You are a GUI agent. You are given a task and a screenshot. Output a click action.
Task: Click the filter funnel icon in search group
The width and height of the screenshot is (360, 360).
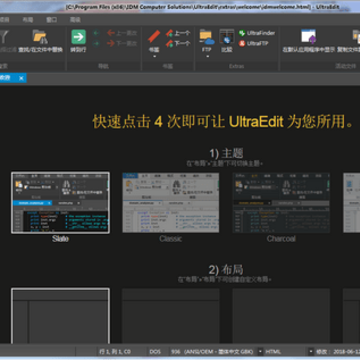tap(3, 37)
